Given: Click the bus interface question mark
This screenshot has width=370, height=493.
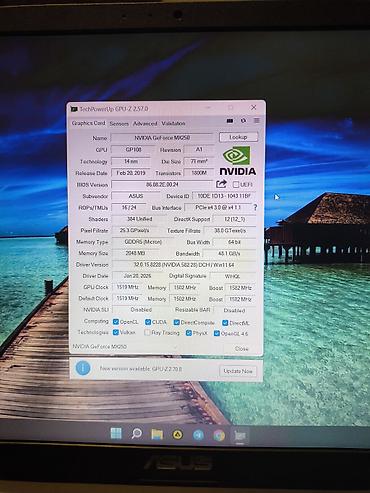Looking at the screenshot, I should pos(255,207).
